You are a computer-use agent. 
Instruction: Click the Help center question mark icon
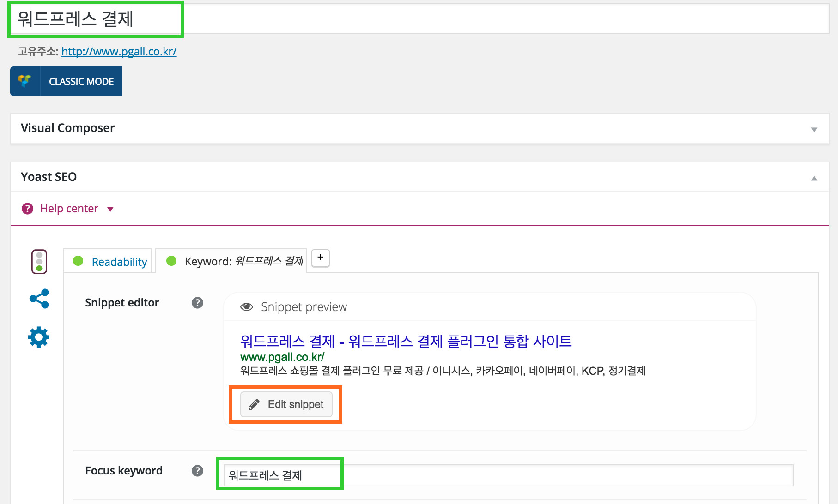point(28,209)
